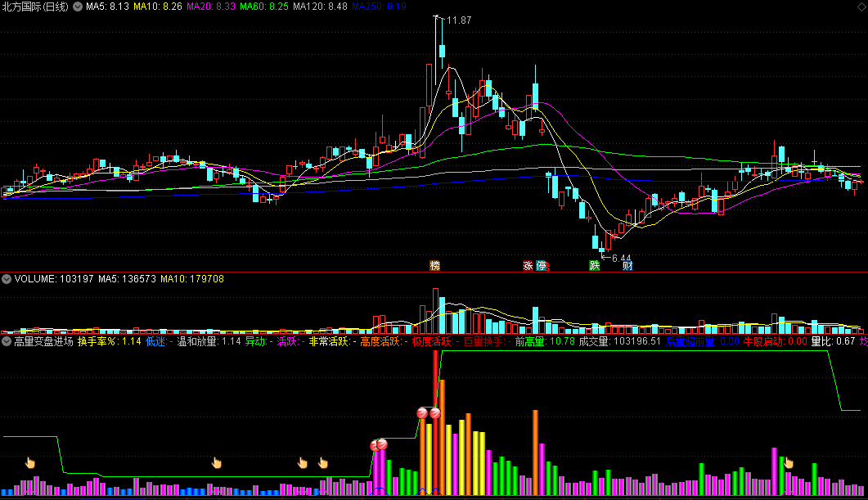
Task: Click the teal 停 event marker
Action: [541, 266]
